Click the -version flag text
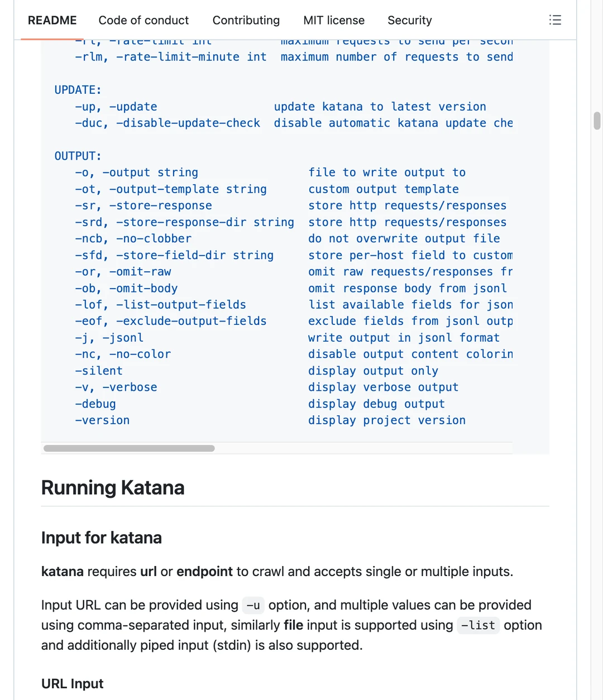 (x=102, y=420)
